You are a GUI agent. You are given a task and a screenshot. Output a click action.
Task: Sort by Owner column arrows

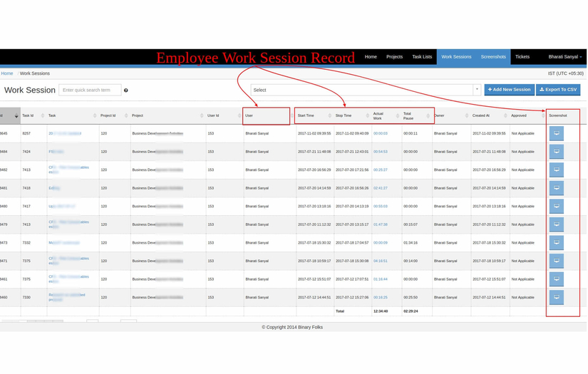coord(467,116)
